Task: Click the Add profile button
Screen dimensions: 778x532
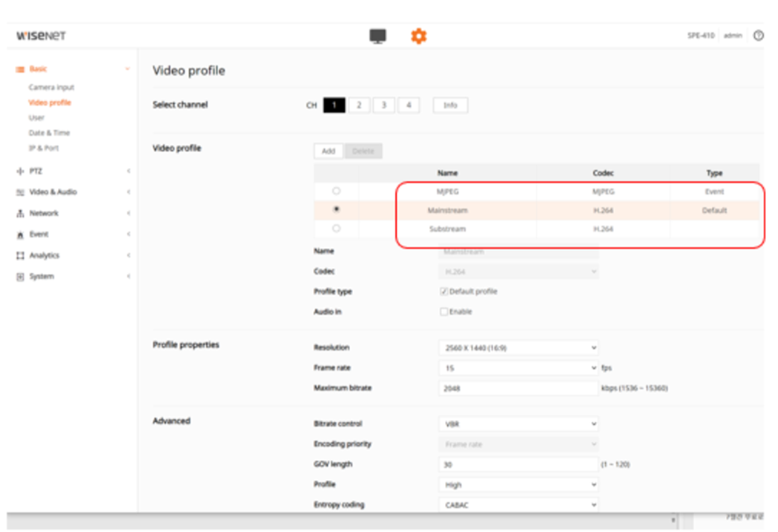Action: [x=329, y=151]
